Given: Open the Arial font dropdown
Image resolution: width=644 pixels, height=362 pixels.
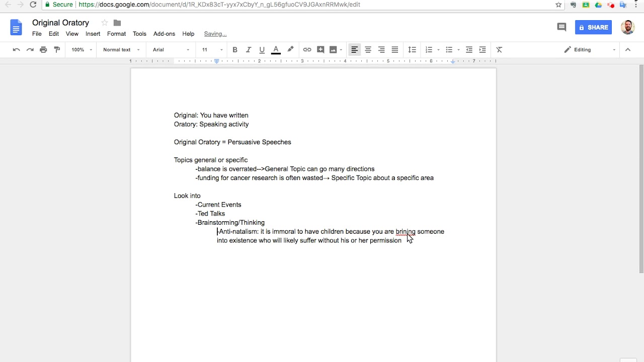Looking at the screenshot, I should 171,50.
